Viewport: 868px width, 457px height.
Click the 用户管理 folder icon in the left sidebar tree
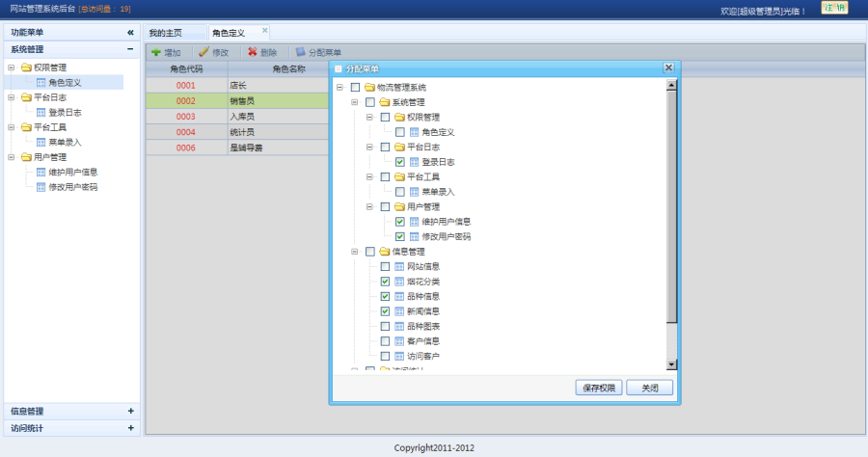(x=26, y=157)
